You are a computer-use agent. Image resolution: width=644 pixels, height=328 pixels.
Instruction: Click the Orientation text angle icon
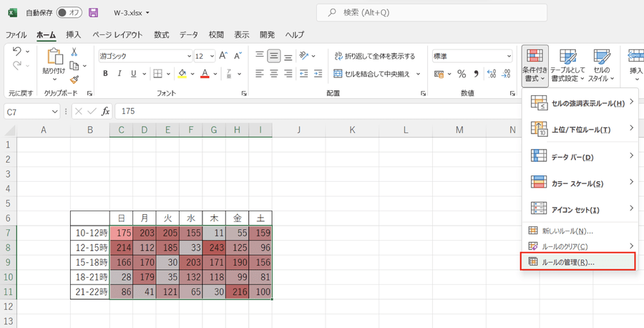pyautogui.click(x=304, y=55)
